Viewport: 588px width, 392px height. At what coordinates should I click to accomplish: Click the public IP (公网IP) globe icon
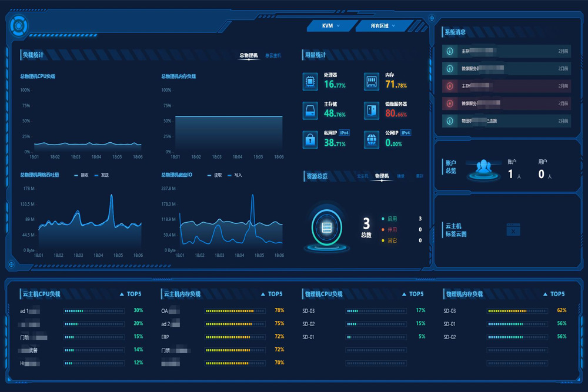(x=371, y=139)
